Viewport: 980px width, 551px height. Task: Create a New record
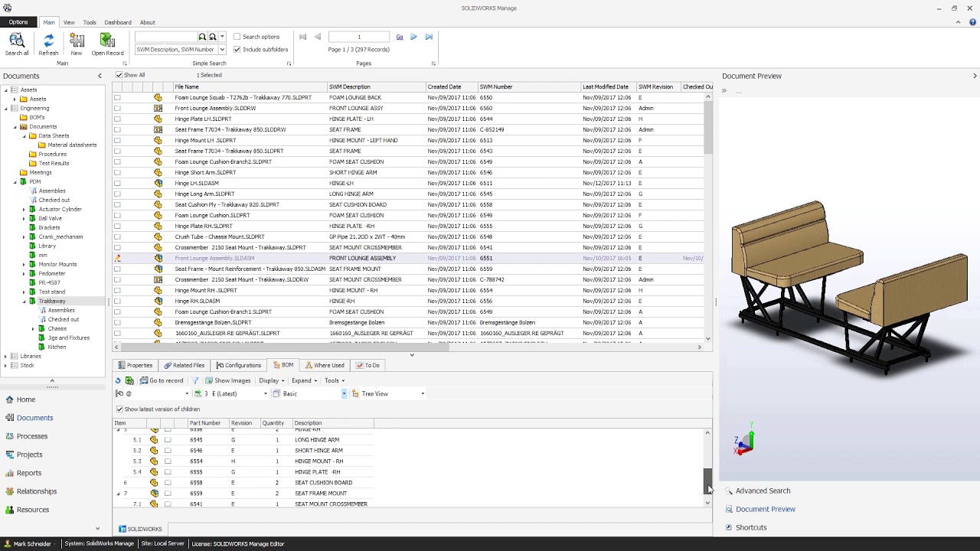point(77,44)
